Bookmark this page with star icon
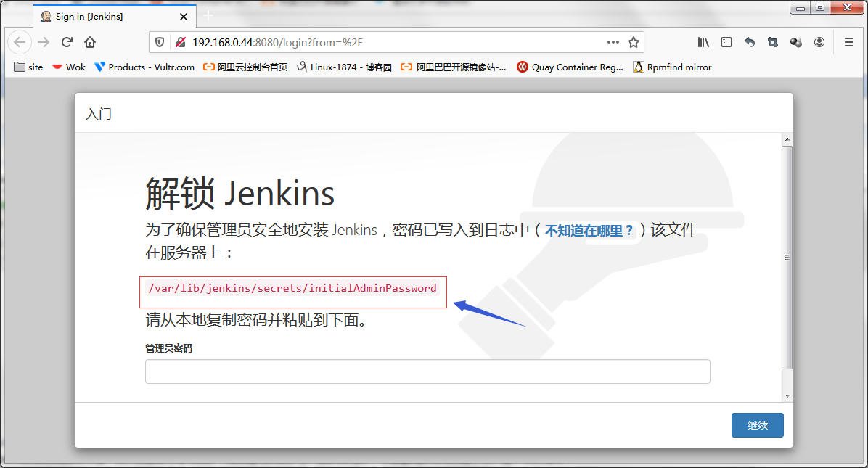 click(633, 42)
